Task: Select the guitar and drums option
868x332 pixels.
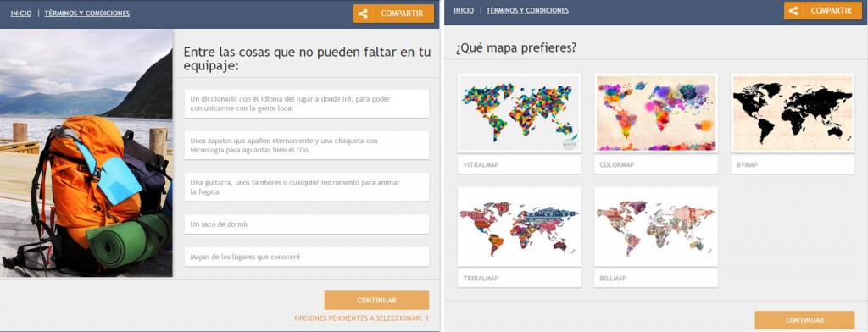Action: point(307,187)
